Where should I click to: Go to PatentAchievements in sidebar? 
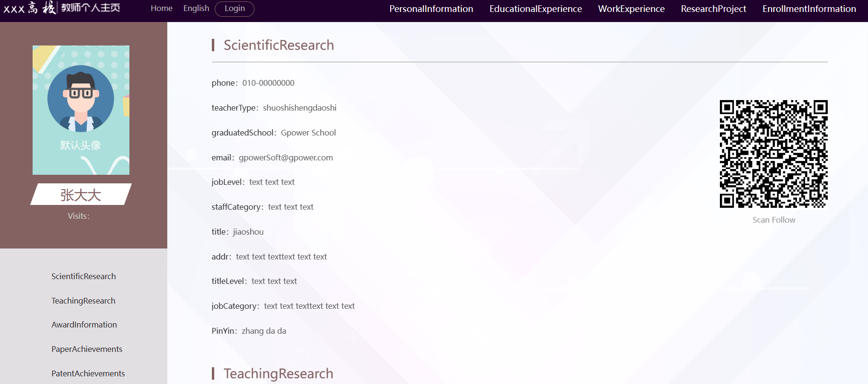[88, 373]
